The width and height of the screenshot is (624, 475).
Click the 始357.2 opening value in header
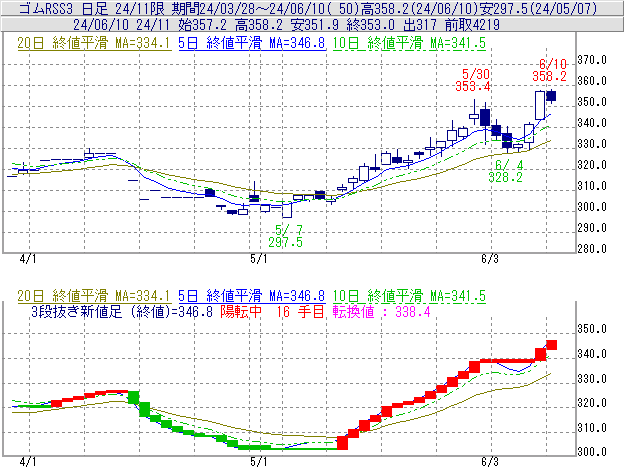click(x=202, y=25)
